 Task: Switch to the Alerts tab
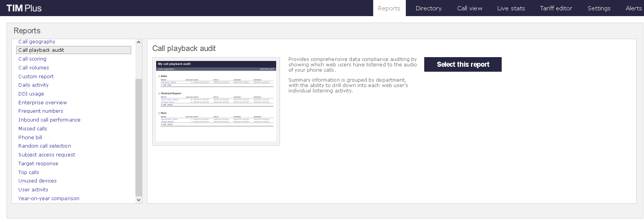tap(633, 8)
